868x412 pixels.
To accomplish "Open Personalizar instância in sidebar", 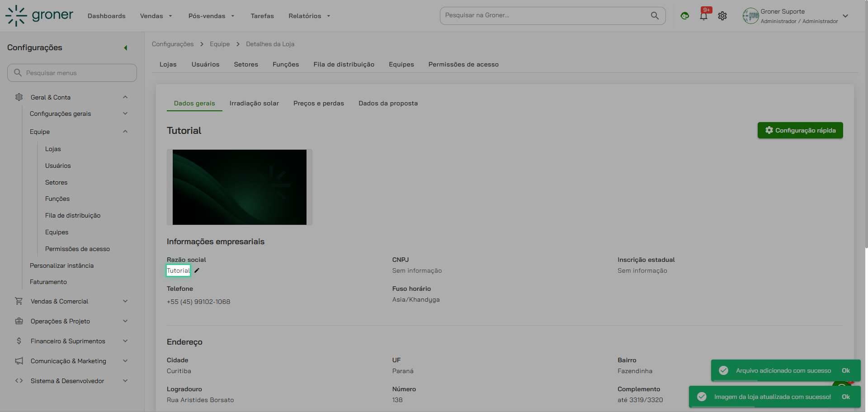I will [62, 265].
